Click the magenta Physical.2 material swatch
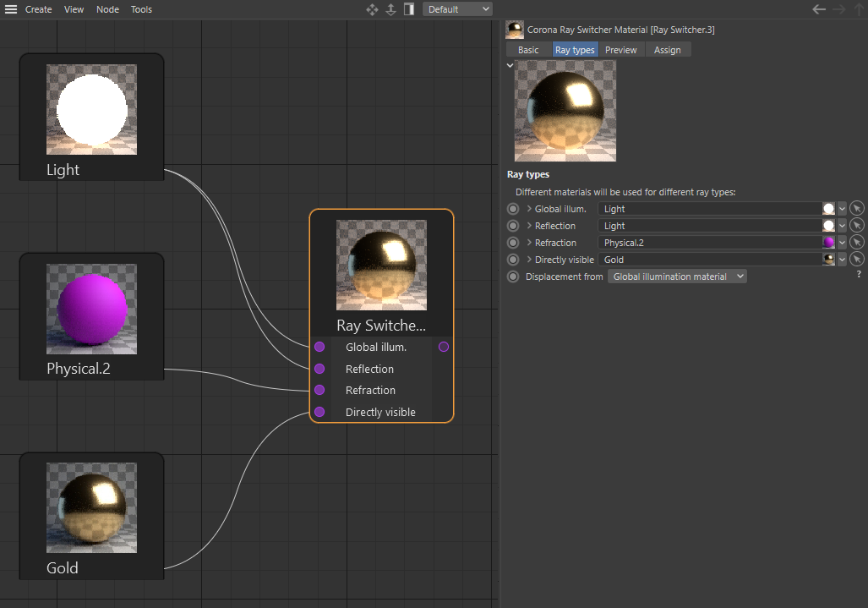The height and width of the screenshot is (608, 868). [829, 243]
